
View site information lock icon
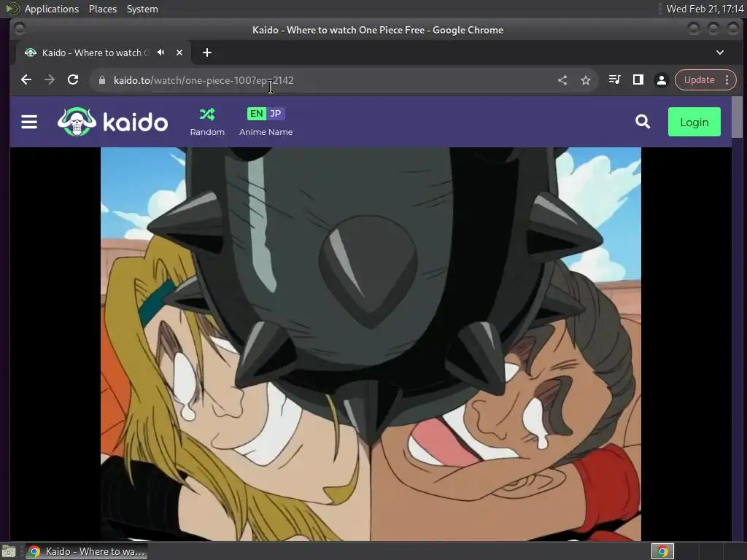[x=102, y=80]
